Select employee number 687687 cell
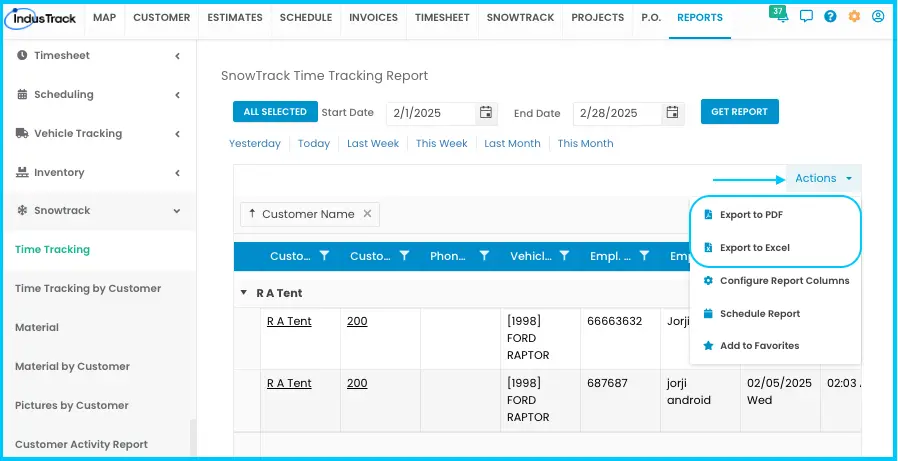This screenshot has height=461, width=898. pos(620,401)
